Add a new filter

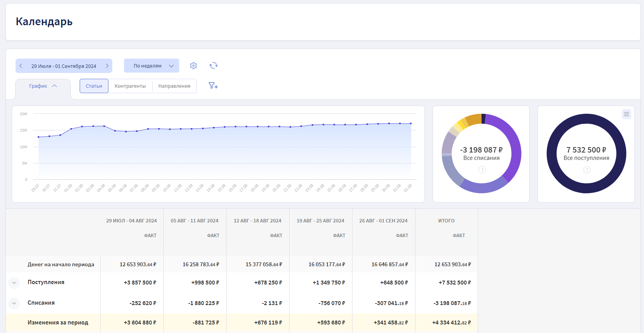[213, 86]
